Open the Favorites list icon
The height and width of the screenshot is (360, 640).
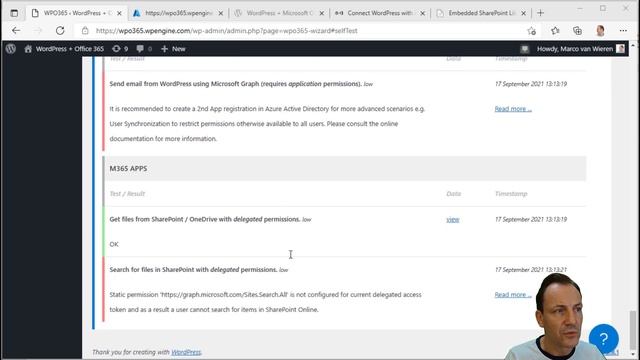point(555,31)
